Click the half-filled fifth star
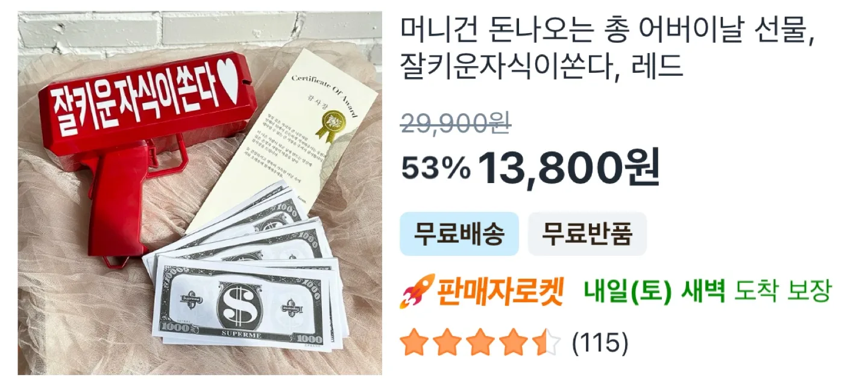 [x=546, y=342]
